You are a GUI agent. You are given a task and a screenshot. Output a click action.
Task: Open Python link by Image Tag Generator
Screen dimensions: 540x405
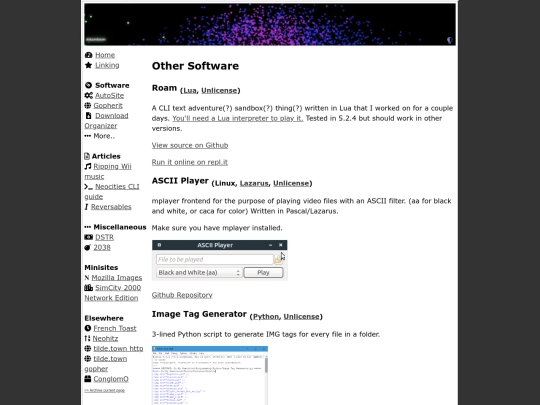click(x=266, y=316)
